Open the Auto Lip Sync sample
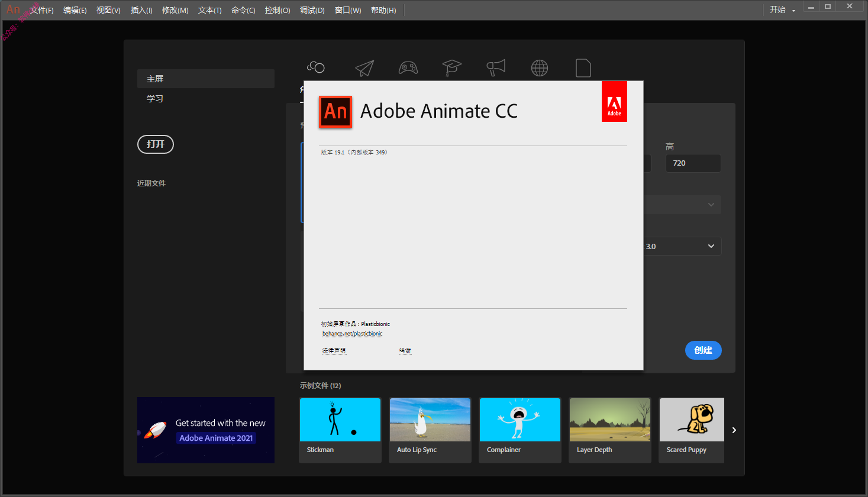The image size is (868, 497). 430,430
